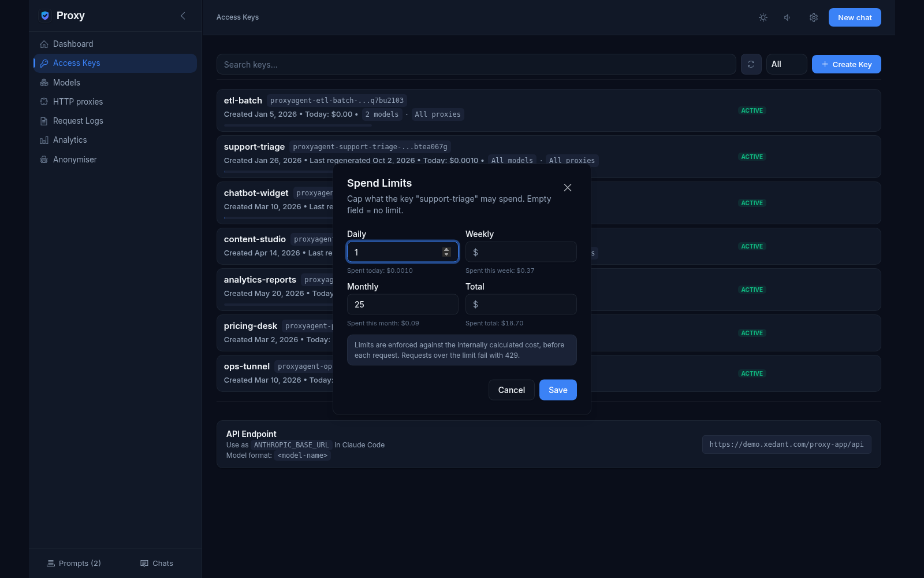924x578 pixels.
Task: Open the All status filter dropdown
Action: click(x=787, y=64)
